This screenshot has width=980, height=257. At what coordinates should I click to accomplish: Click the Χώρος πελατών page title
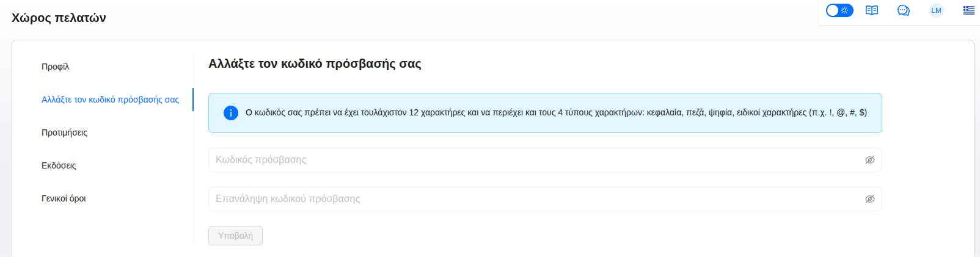click(59, 18)
